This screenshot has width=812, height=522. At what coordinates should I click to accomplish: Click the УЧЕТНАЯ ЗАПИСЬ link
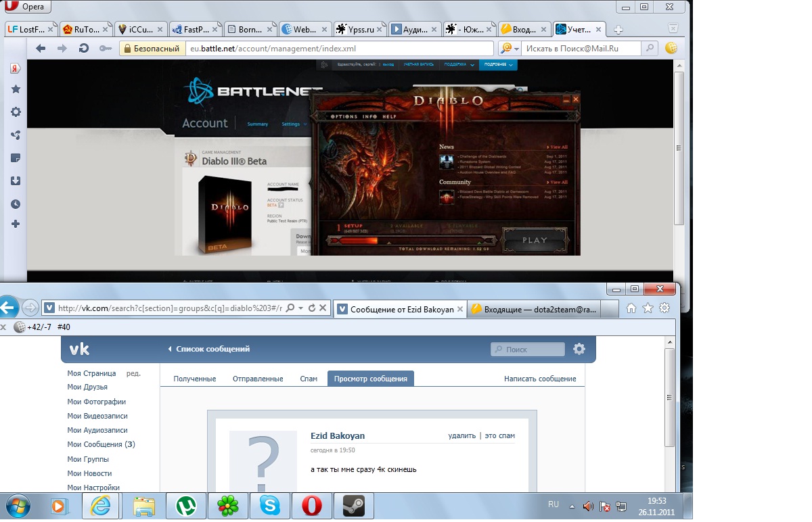point(418,65)
